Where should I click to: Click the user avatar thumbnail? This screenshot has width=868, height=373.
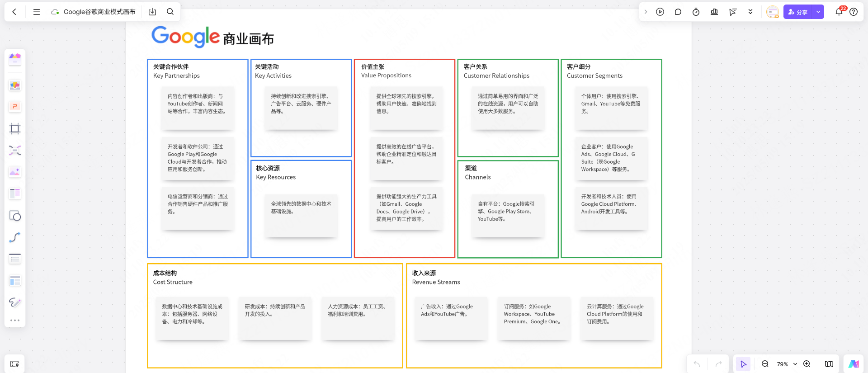pos(773,12)
